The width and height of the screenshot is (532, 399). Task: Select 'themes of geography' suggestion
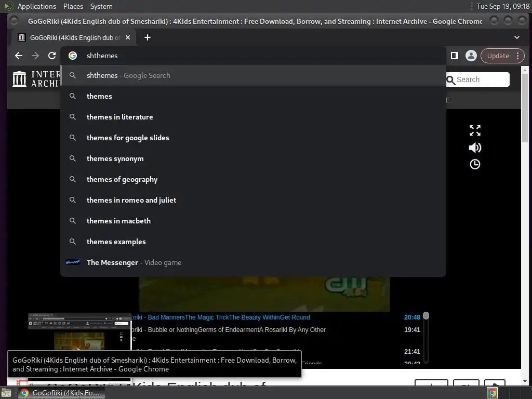[x=253, y=179]
